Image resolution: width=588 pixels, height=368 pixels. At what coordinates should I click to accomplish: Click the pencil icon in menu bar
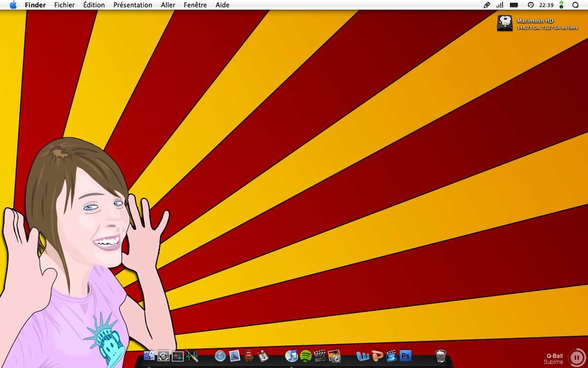pyautogui.click(x=487, y=5)
